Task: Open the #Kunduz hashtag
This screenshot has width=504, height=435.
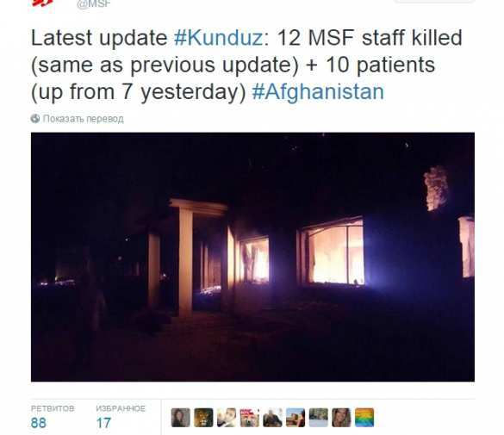Action: click(x=218, y=38)
